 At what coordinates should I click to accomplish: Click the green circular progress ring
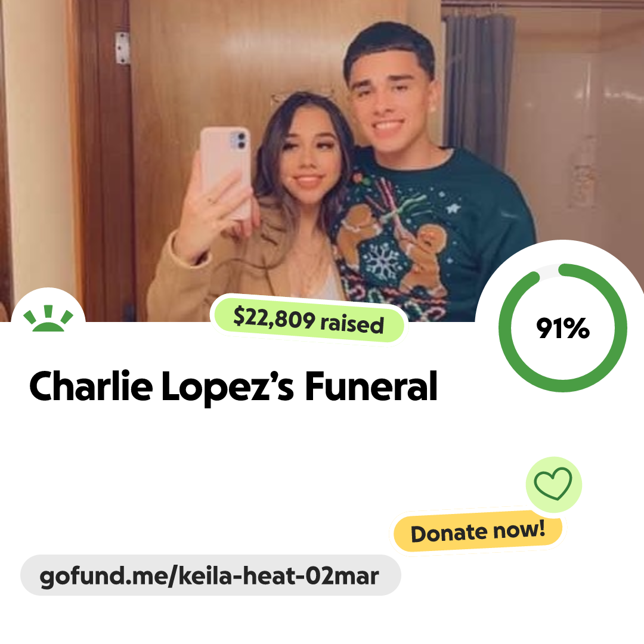coord(563,328)
